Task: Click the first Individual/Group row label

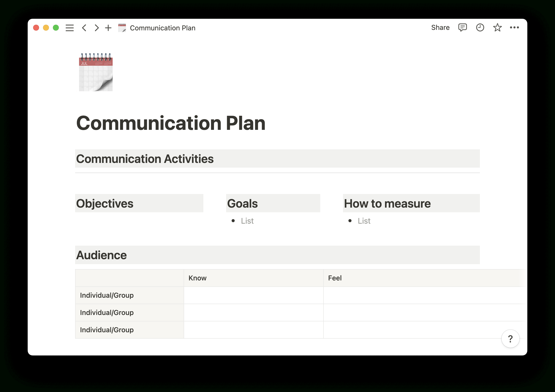Action: (107, 295)
